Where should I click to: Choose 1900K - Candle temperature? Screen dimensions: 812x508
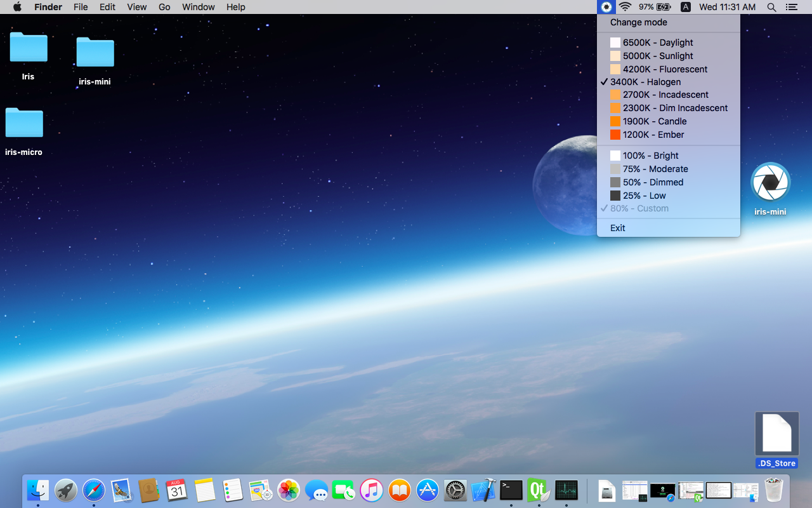[x=669, y=121]
